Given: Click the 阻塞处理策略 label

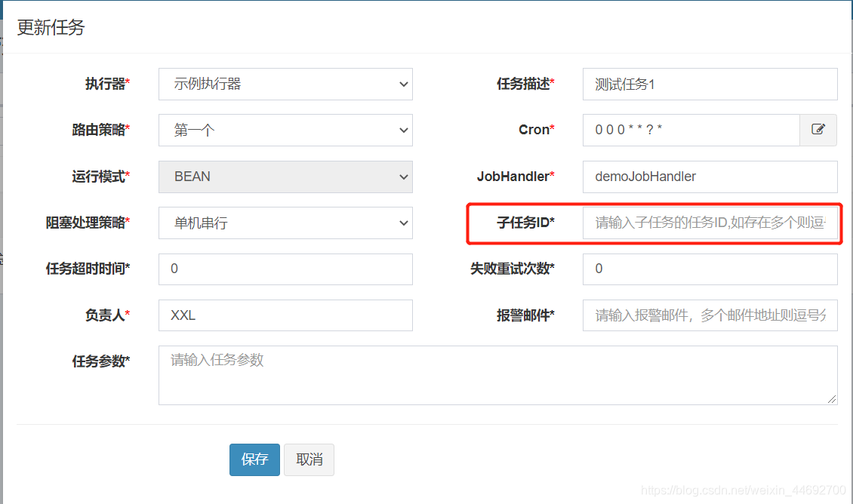Looking at the screenshot, I should coord(88,223).
